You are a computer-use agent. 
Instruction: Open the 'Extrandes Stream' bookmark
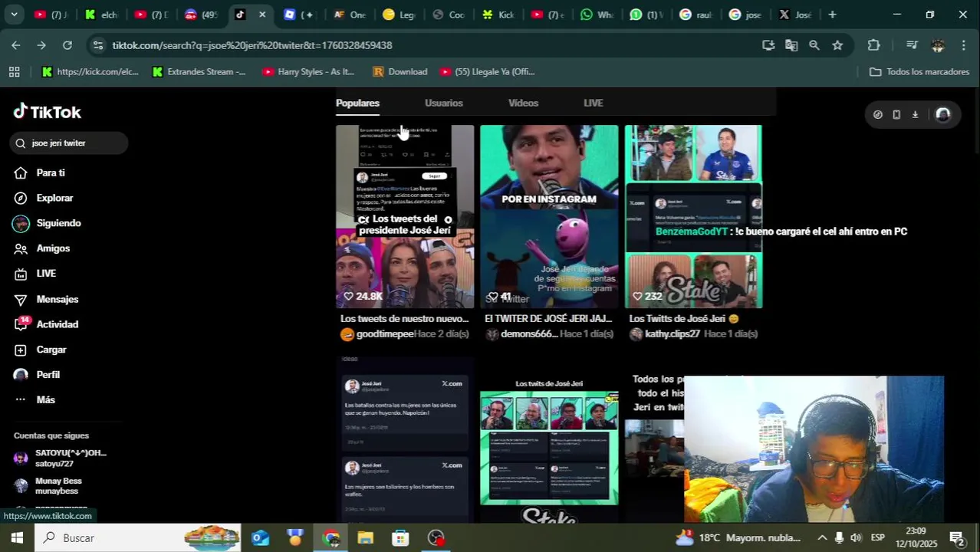199,71
